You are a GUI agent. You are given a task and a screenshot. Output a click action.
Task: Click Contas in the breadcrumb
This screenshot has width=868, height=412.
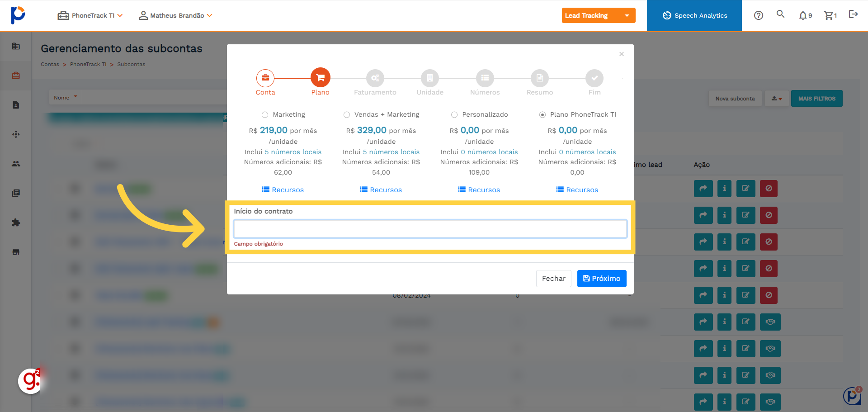coord(50,64)
